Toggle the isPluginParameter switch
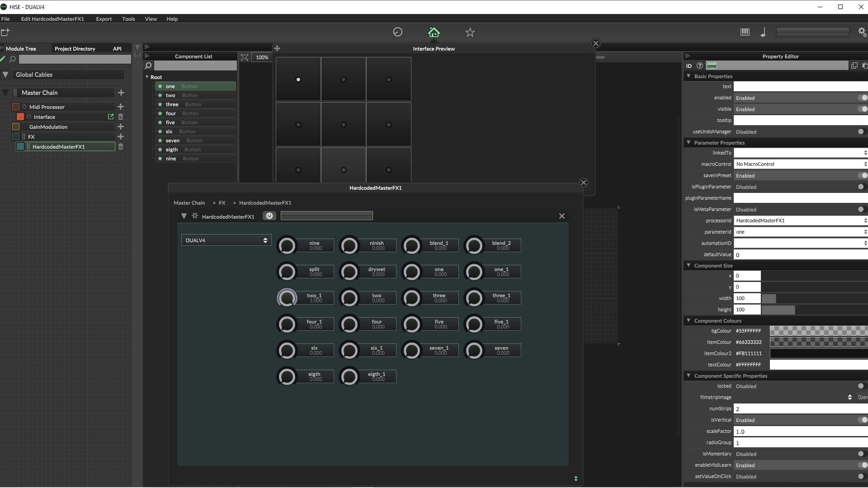The image size is (868, 488). 862,187
